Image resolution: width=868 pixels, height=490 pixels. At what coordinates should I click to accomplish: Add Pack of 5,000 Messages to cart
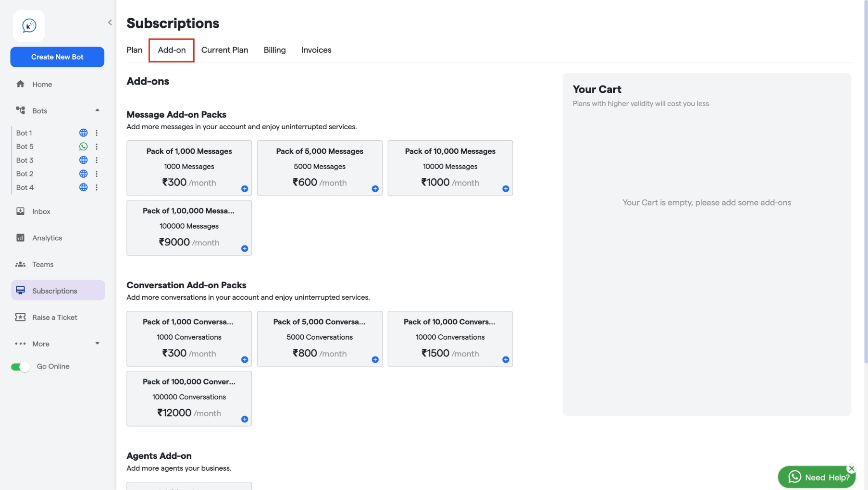[375, 189]
